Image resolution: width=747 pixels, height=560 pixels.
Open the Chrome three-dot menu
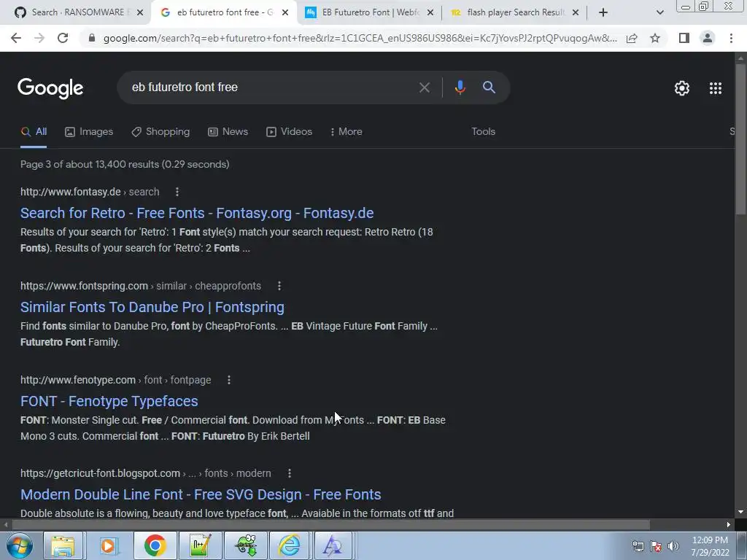(x=731, y=38)
